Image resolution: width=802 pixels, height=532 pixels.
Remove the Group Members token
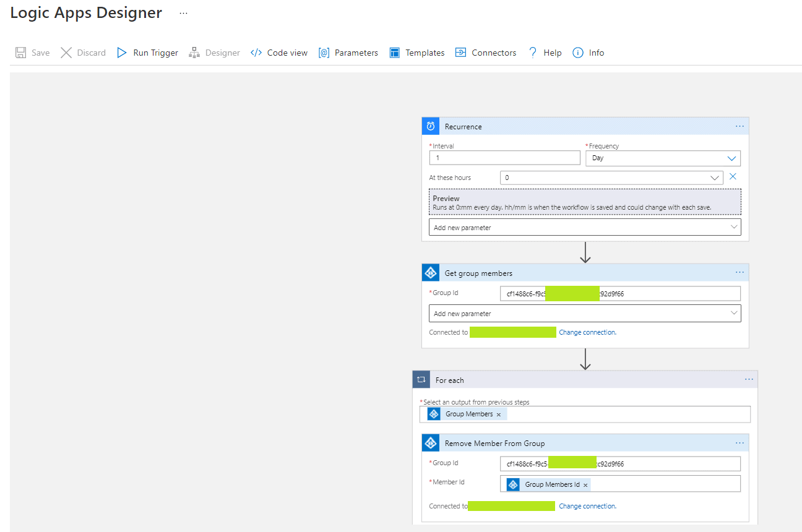[x=499, y=414]
